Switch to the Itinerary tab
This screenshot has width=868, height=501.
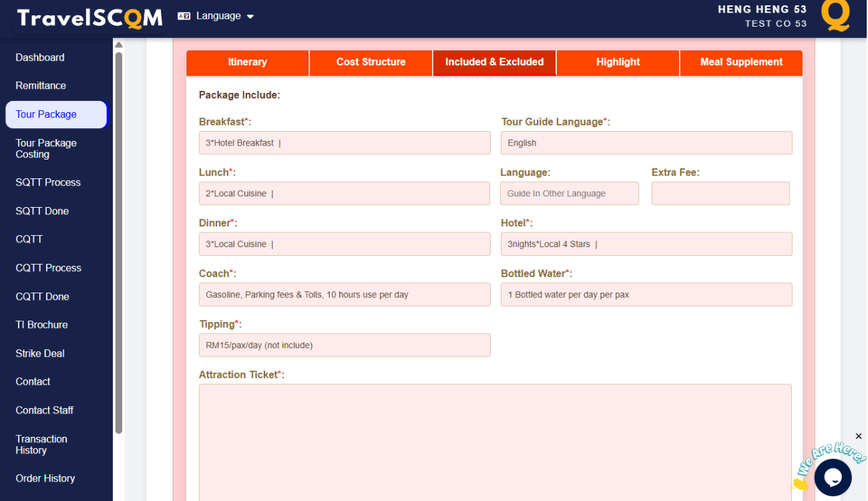tap(247, 62)
